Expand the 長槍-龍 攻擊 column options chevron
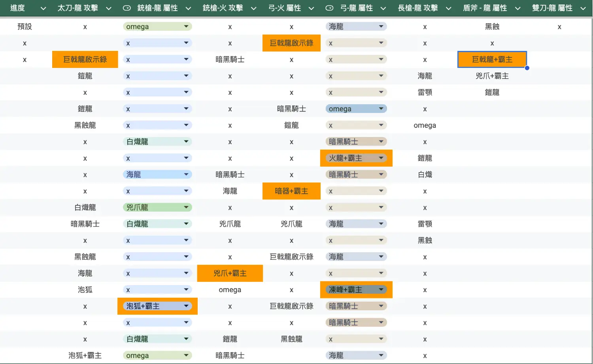 coord(449,8)
